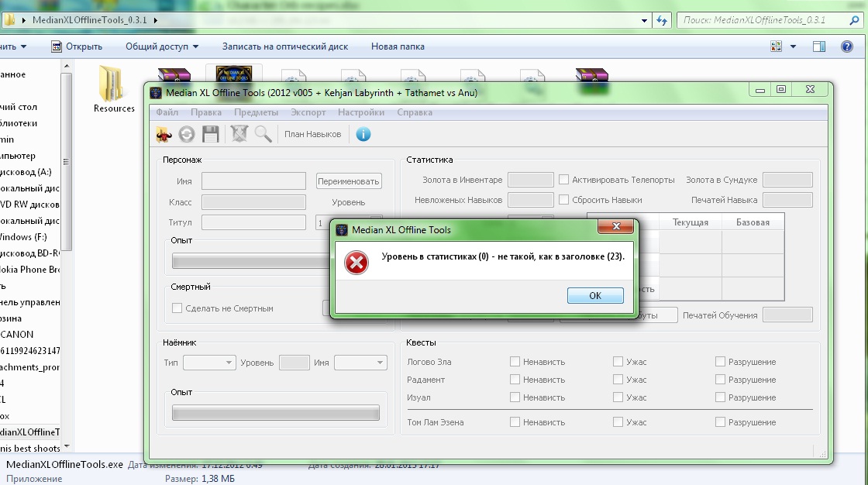The image size is (868, 485).
Task: Expand the Explorer address bar history dropdown
Action: [644, 20]
